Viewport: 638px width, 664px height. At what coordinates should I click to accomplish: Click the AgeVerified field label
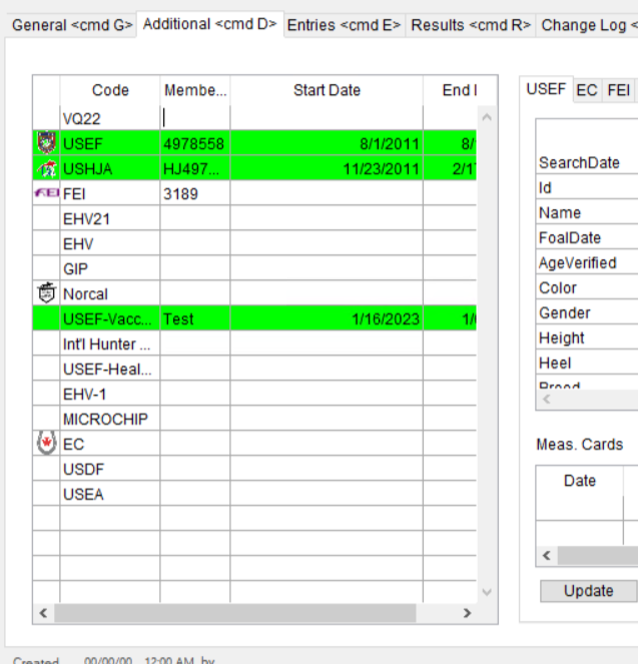(577, 263)
